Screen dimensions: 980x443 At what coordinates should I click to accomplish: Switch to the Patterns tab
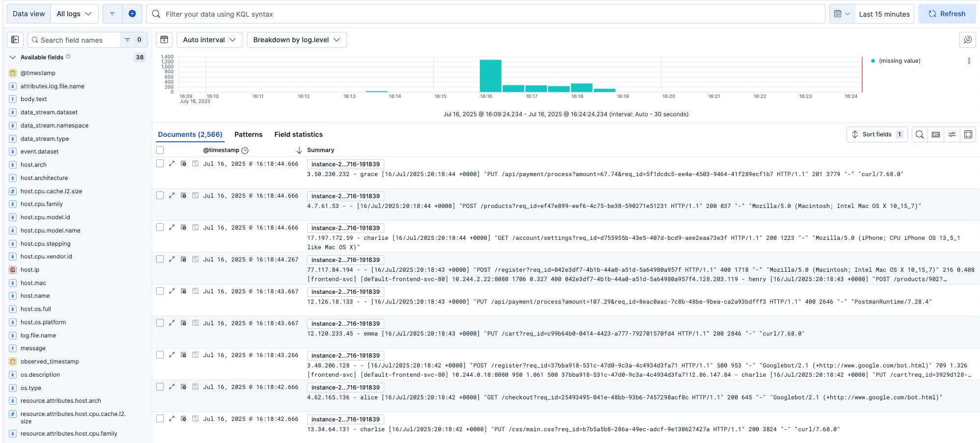248,134
